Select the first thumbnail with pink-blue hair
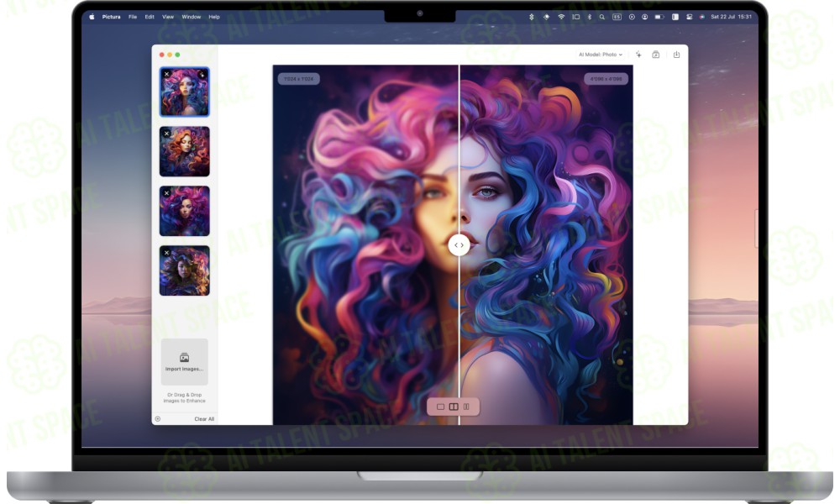 [x=184, y=92]
